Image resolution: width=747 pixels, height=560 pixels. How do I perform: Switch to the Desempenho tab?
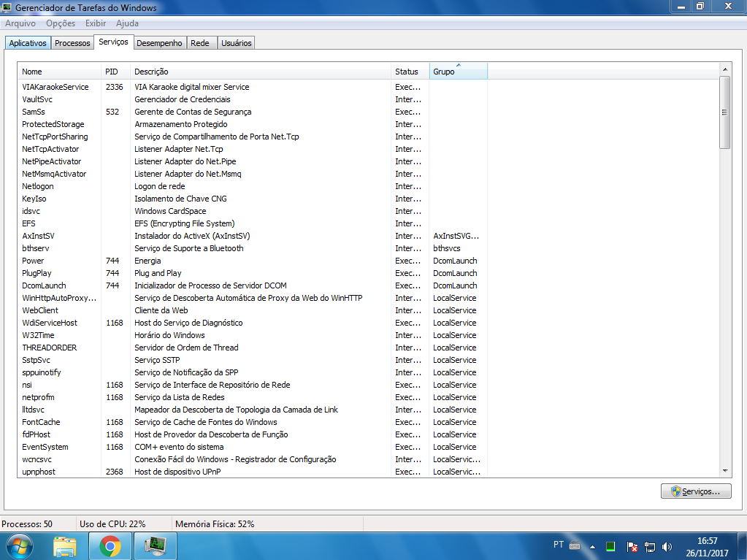(160, 43)
